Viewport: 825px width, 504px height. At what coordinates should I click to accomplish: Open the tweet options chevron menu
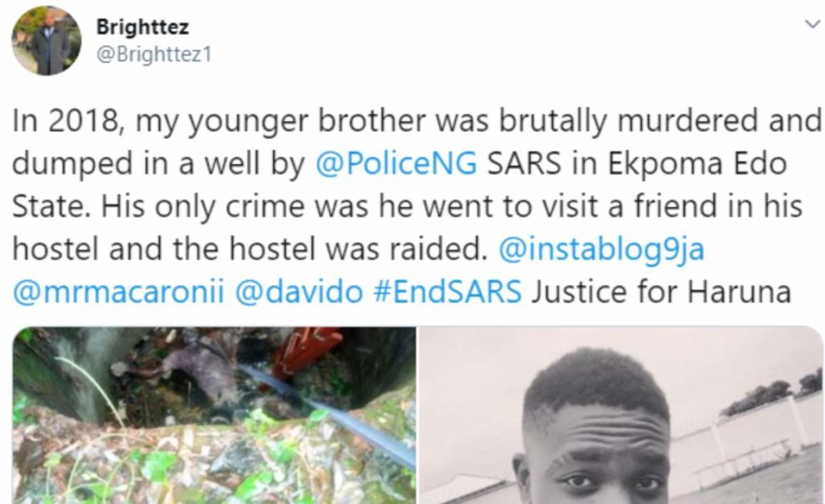(x=811, y=27)
